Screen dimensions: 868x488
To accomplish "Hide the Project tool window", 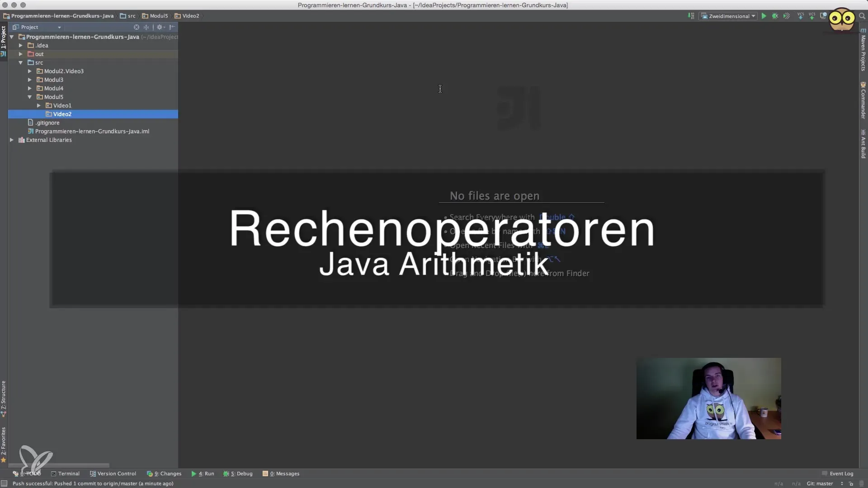I will point(172,27).
